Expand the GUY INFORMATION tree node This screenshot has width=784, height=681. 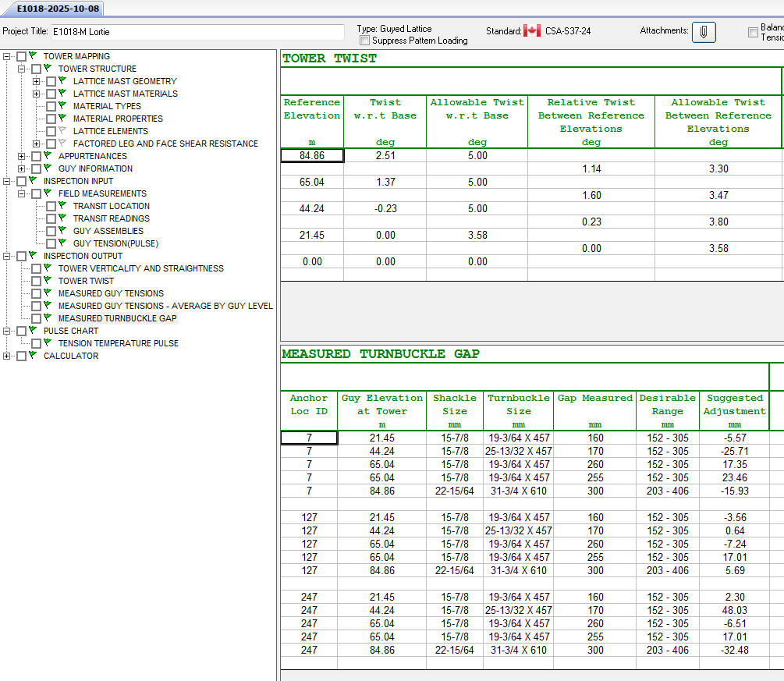click(x=22, y=169)
